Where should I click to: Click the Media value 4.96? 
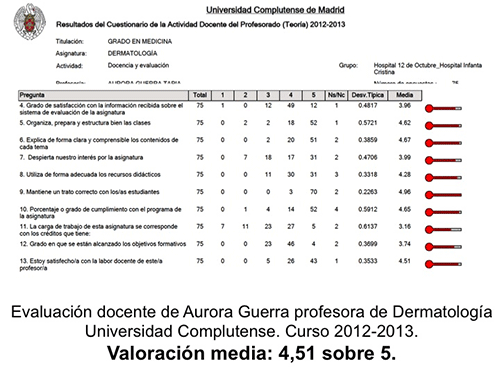[405, 192]
